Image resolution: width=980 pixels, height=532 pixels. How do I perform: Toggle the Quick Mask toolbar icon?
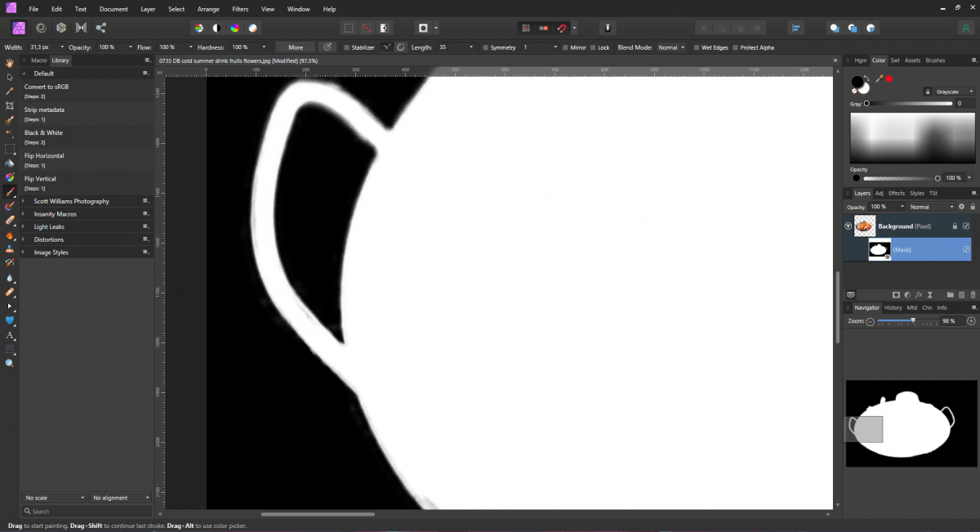423,28
